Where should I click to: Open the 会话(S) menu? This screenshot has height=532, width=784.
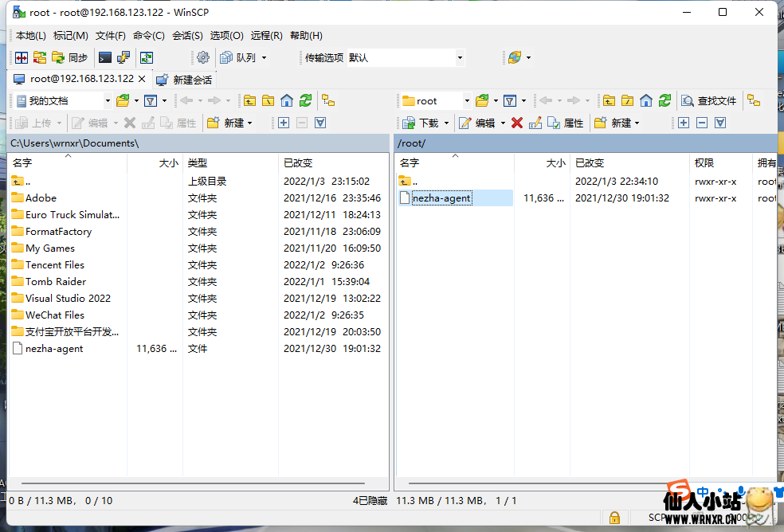point(187,36)
